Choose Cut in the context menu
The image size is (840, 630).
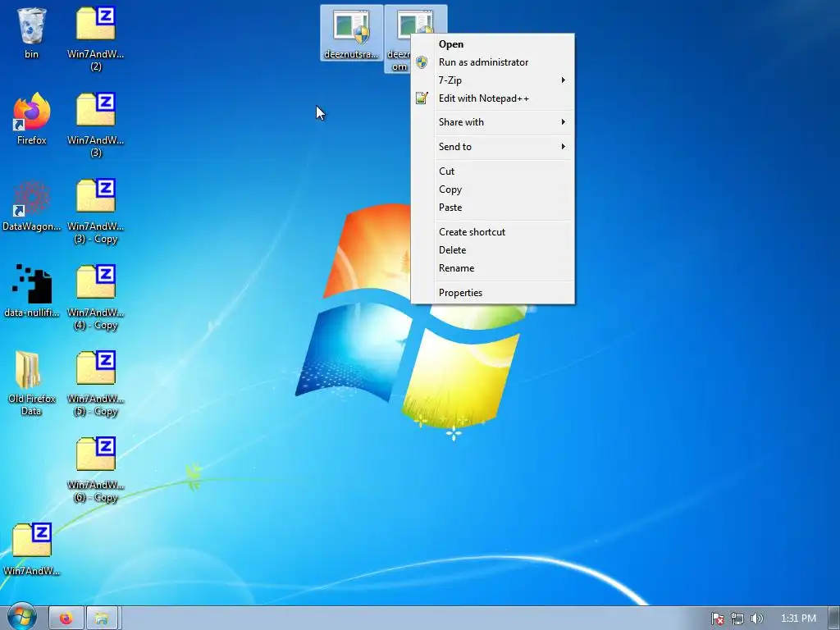[493, 171]
